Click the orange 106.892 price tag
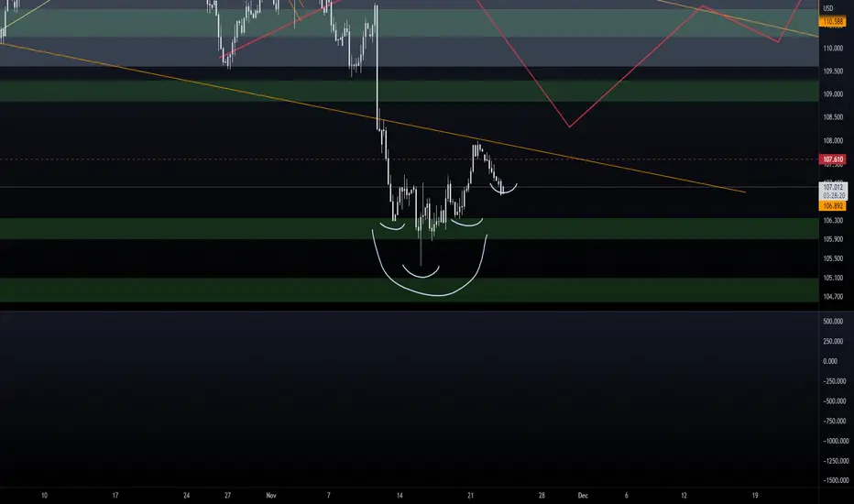This screenshot has width=854, height=504. 833,206
